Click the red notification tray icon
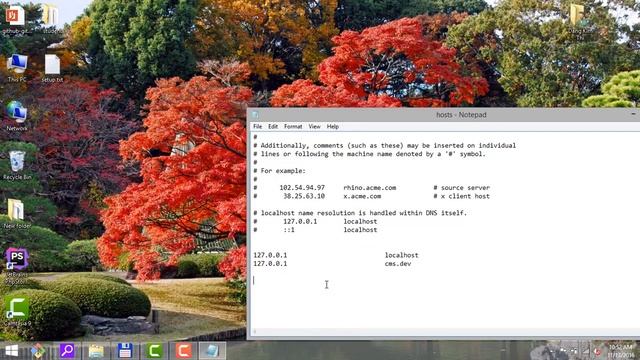 point(598,351)
